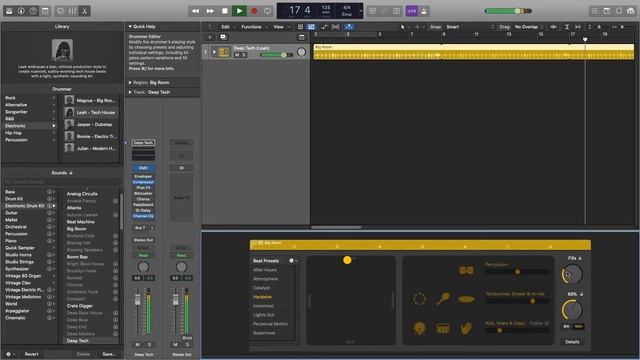Collapse the Quick Help section
The height and width of the screenshot is (360, 640).
click(x=130, y=27)
